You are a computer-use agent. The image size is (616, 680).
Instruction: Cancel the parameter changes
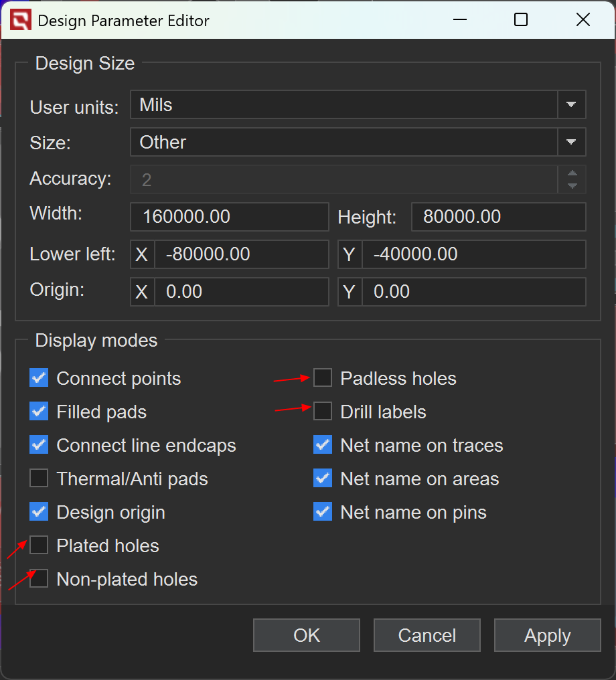pyautogui.click(x=427, y=635)
